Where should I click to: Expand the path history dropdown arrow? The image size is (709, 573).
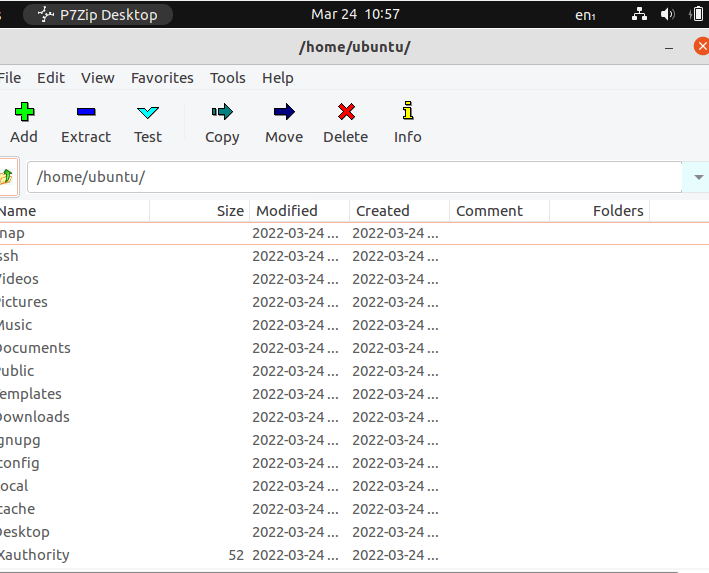coord(698,177)
